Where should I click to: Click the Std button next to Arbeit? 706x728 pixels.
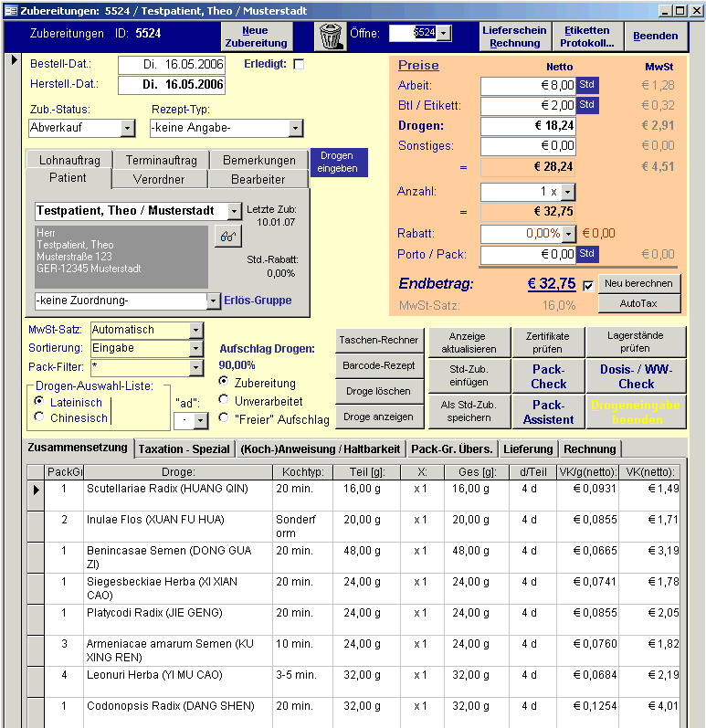tap(587, 85)
